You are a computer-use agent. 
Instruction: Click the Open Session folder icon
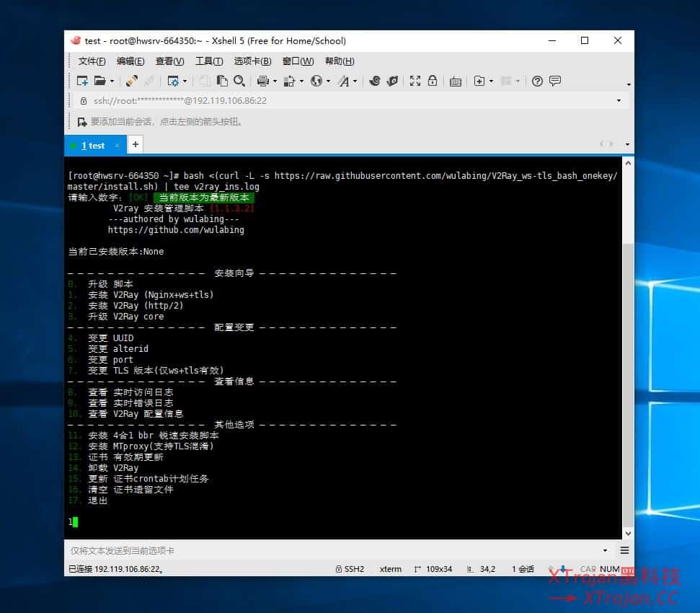point(99,81)
